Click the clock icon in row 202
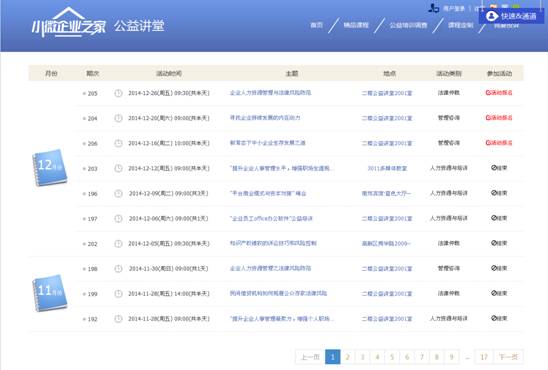Screen dimensions: 548x370 point(118,244)
